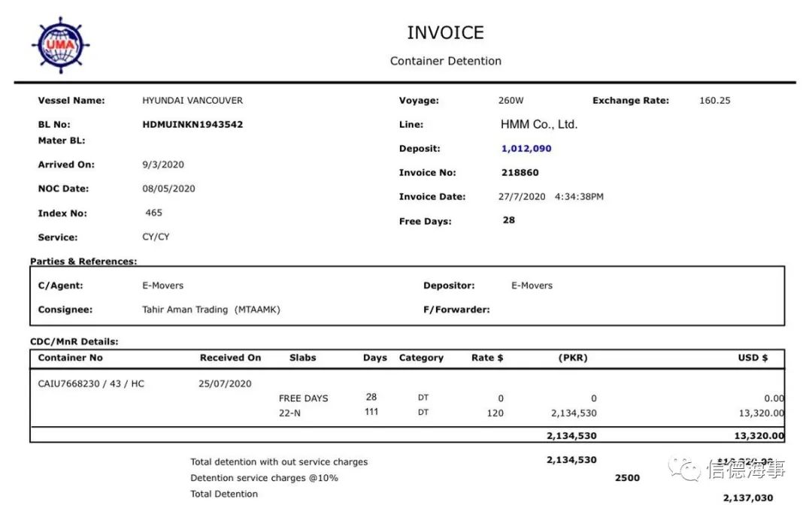The height and width of the screenshot is (505, 812).
Task: Select consignee Tahir Aman Trading
Action: (185, 310)
